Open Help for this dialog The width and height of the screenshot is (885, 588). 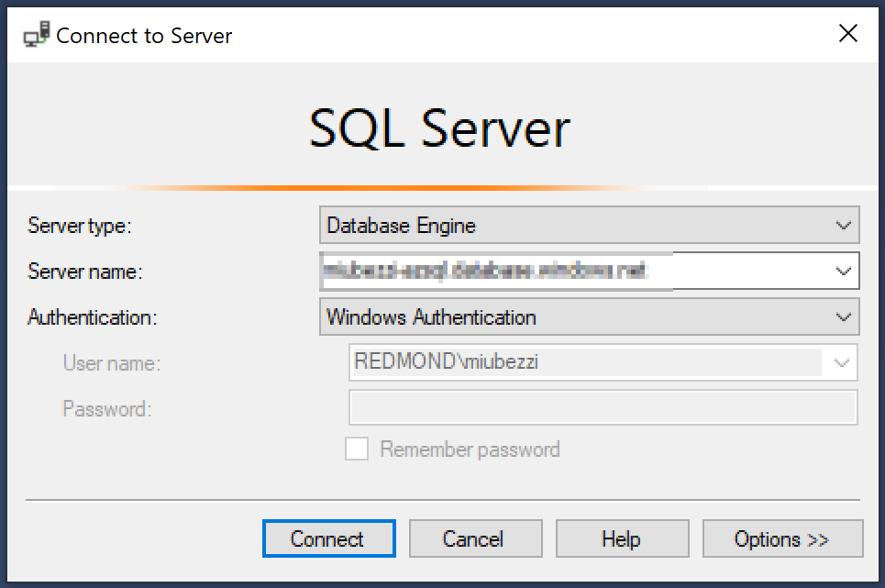click(623, 538)
